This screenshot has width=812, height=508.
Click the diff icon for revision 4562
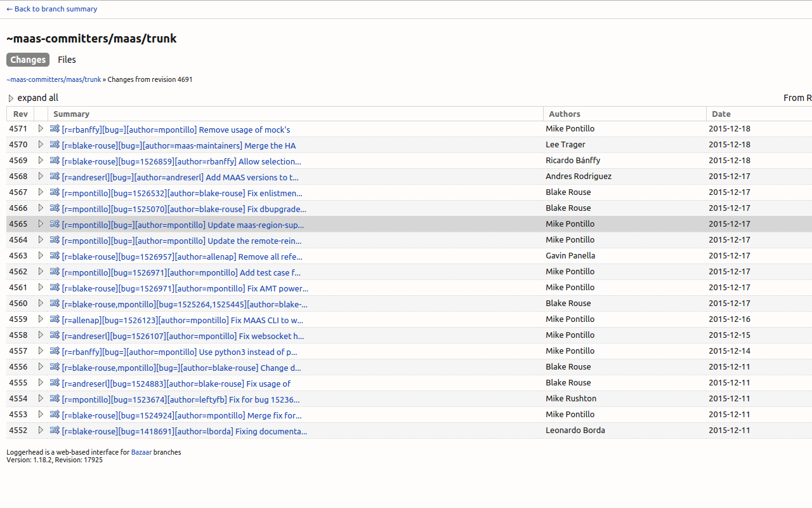click(55, 271)
